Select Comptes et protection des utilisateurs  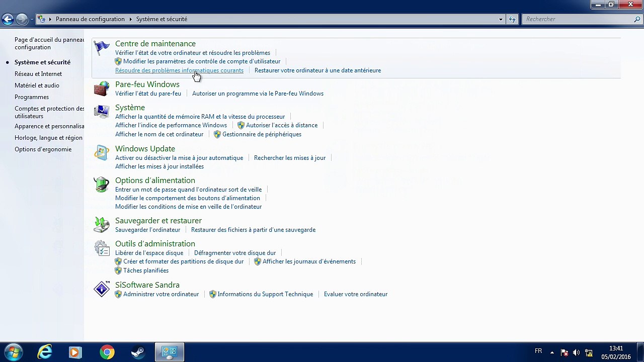pos(49,112)
